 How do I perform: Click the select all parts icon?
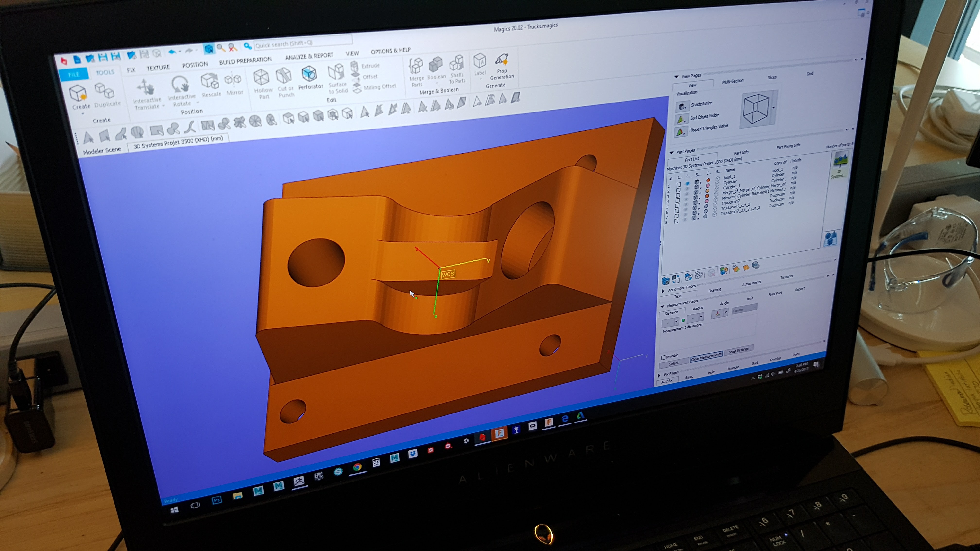pyautogui.click(x=666, y=281)
